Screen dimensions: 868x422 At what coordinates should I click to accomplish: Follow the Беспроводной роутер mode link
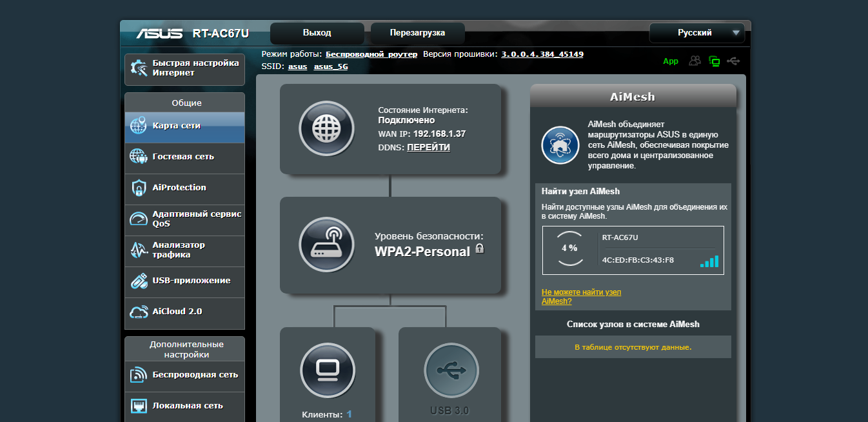pyautogui.click(x=371, y=54)
